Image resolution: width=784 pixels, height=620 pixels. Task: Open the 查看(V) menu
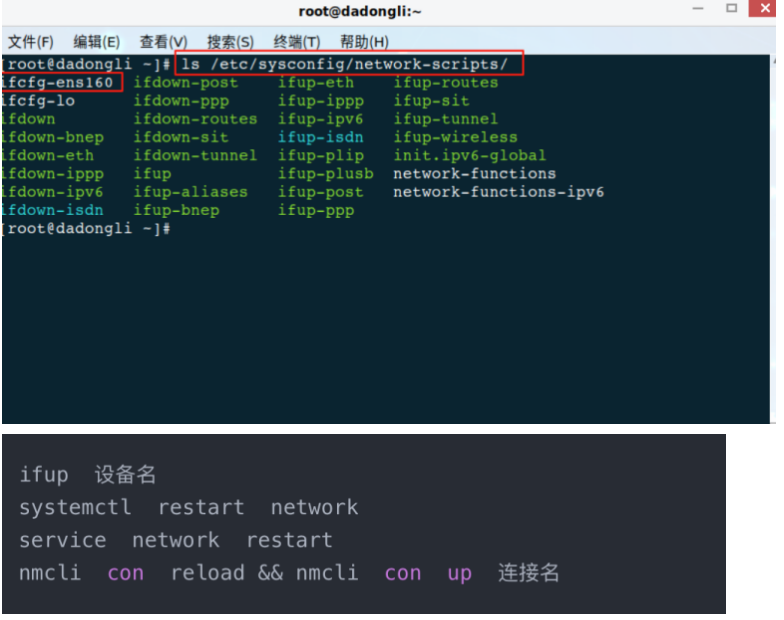point(164,42)
